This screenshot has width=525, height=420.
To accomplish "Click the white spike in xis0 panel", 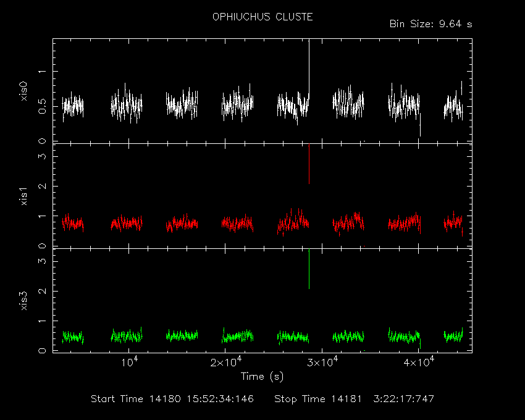I will point(309,69).
